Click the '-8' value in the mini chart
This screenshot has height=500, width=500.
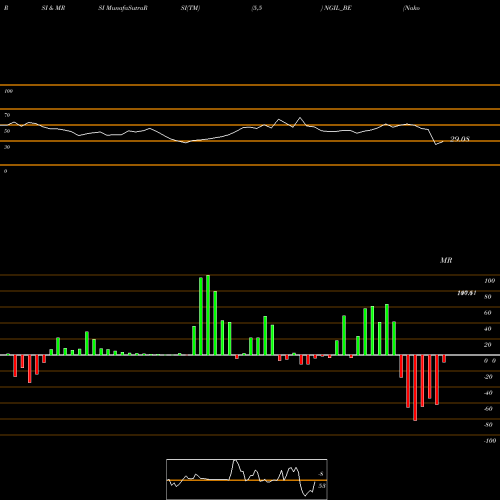pyautogui.click(x=321, y=474)
